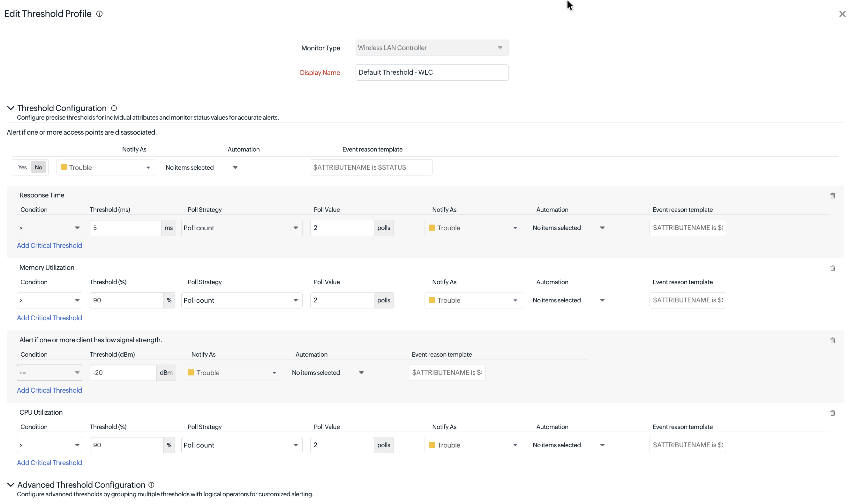Screen dimensions: 849x504
Task: Collapse the Advanced Threshold Configuration section
Action: coord(11,485)
